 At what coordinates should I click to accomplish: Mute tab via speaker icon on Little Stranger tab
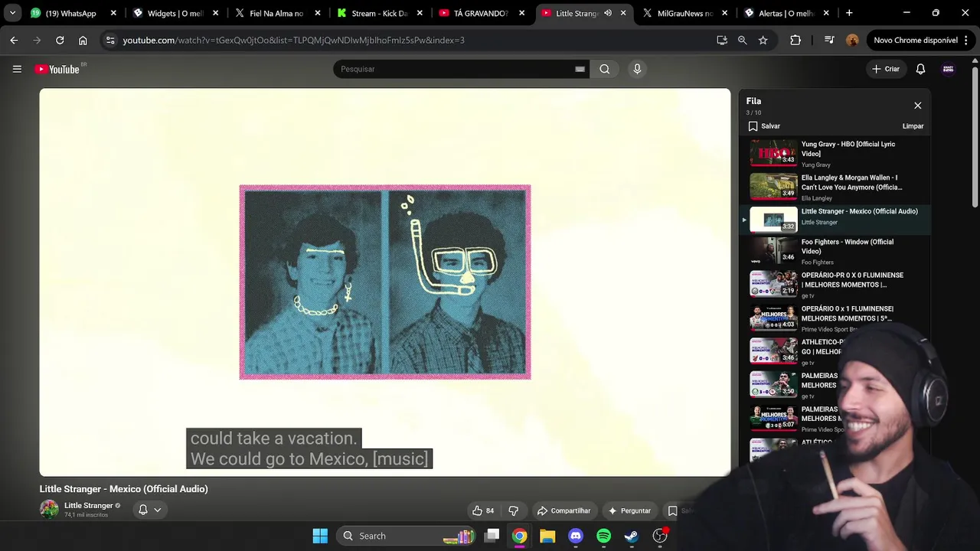(608, 13)
